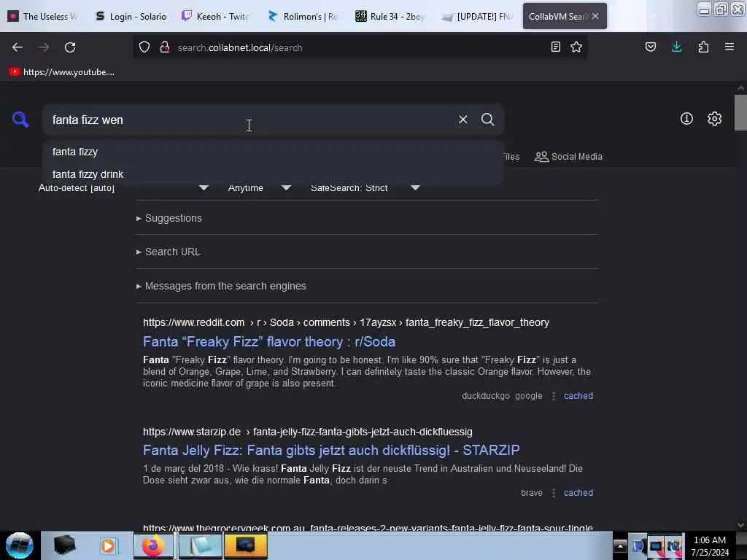Open the Pocket save icon

[650, 47]
